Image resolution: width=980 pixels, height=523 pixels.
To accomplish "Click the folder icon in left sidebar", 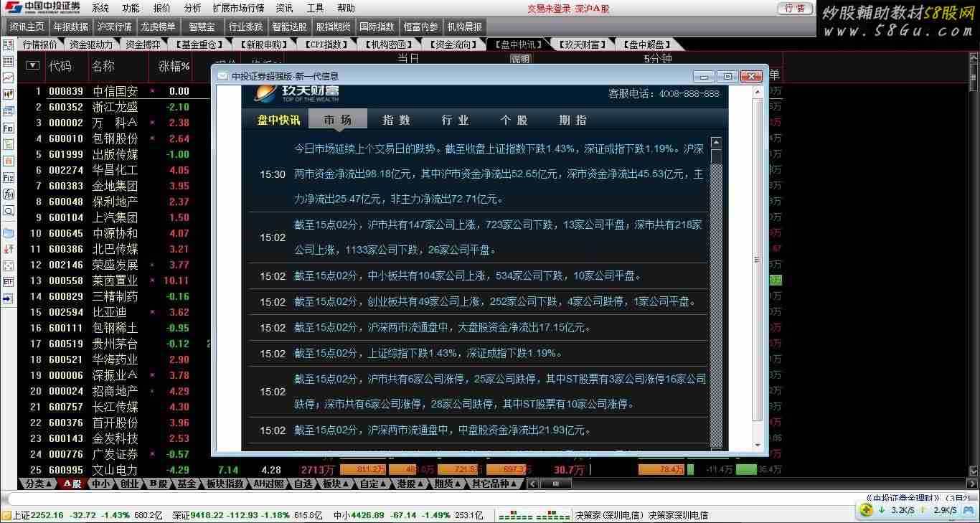I will (x=9, y=232).
